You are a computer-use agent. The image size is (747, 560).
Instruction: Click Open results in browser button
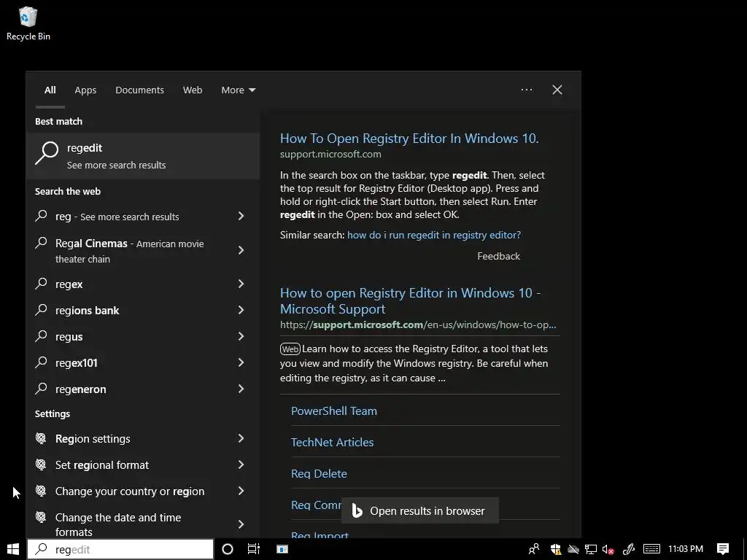tap(420, 510)
